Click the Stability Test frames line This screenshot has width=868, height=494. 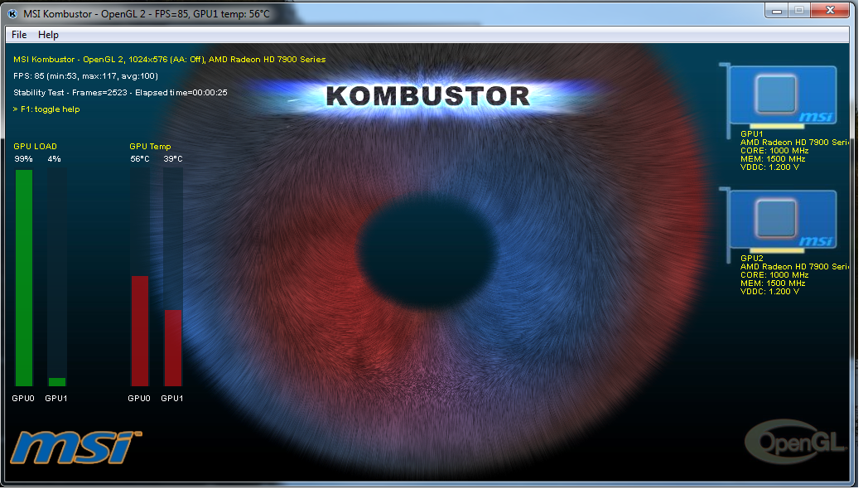(x=120, y=93)
